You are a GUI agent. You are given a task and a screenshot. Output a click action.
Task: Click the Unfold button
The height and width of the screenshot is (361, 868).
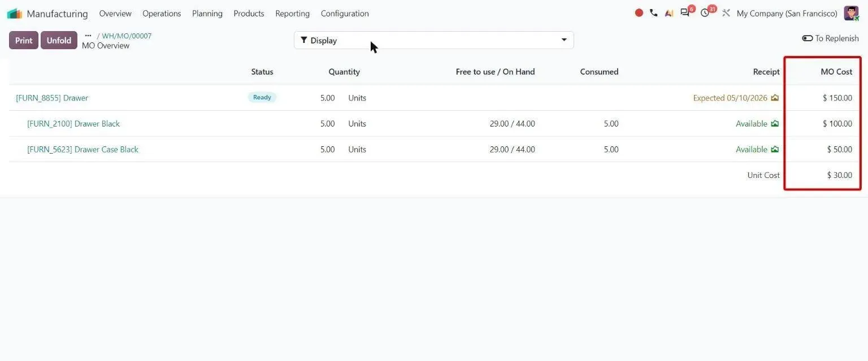(59, 40)
